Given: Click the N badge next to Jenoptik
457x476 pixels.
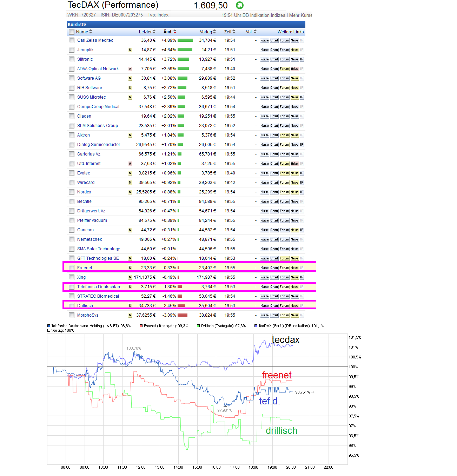Looking at the screenshot, I should 130,50.
